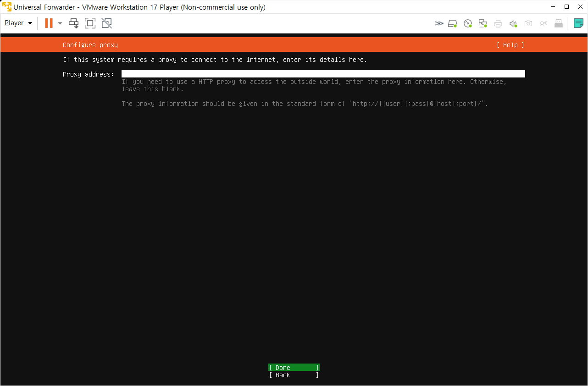The image size is (588, 386).
Task: Toggle Unity mode icon
Action: coord(106,23)
